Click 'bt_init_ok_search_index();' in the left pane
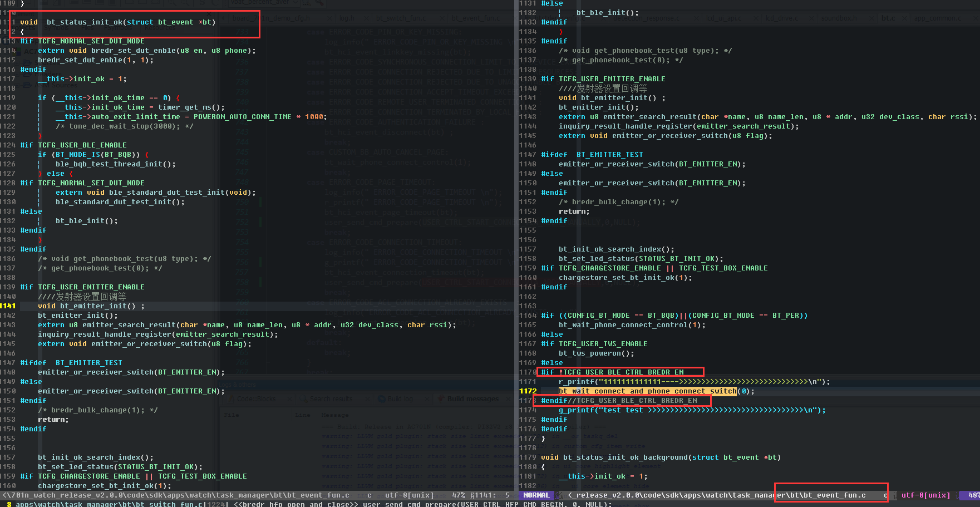This screenshot has height=507, width=980. [x=96, y=457]
